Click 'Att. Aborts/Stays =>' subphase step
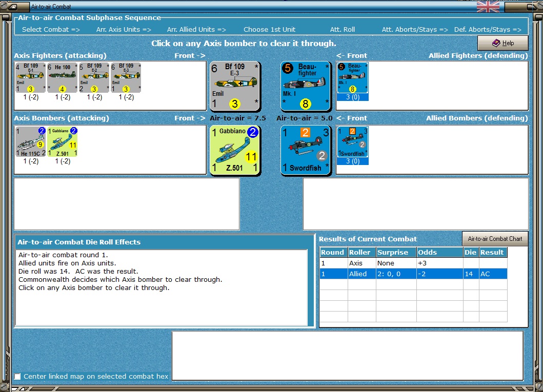 coord(415,29)
